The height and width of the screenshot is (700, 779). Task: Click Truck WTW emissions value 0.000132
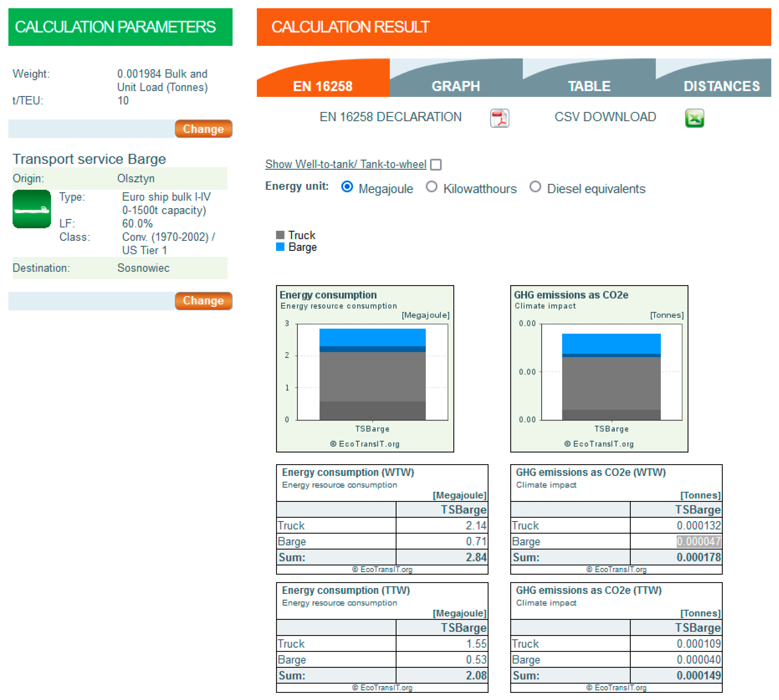tap(699, 526)
